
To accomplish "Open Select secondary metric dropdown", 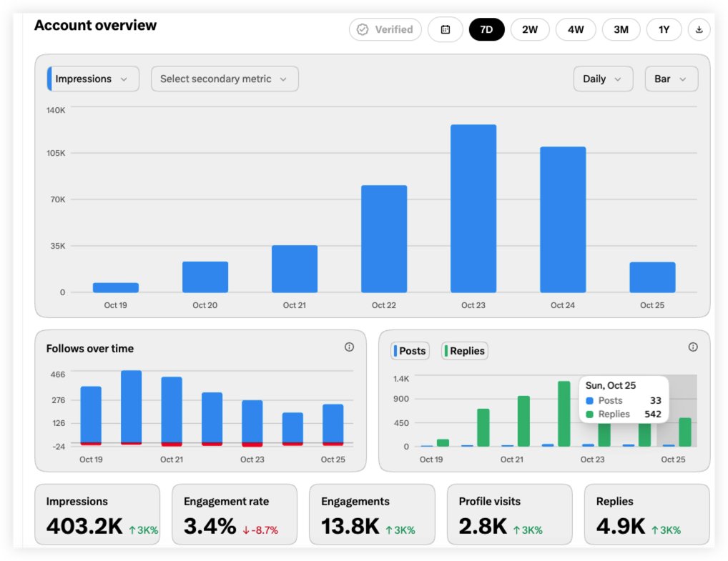I will (225, 79).
